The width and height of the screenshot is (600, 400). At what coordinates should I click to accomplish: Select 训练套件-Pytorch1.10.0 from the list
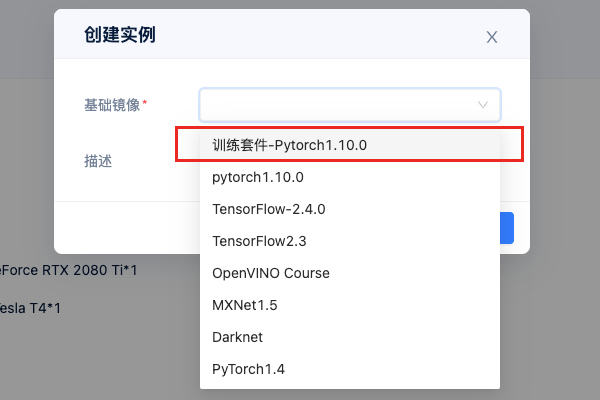pos(350,145)
